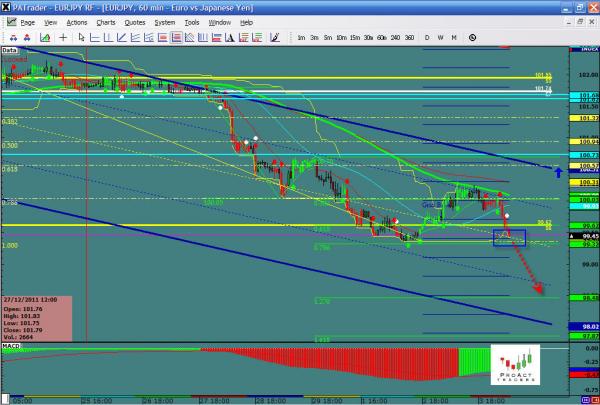Click the 240 timeframe button
The width and height of the screenshot is (600, 405).
[395, 37]
